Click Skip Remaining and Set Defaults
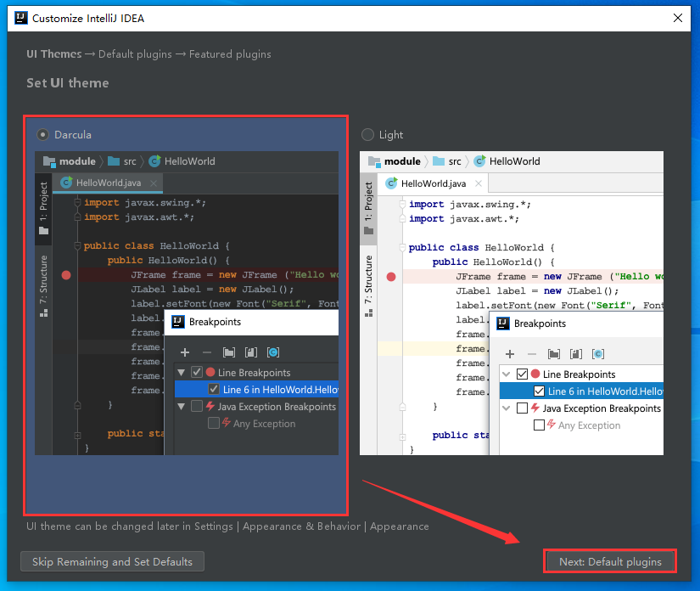This screenshot has width=700, height=591. click(112, 561)
